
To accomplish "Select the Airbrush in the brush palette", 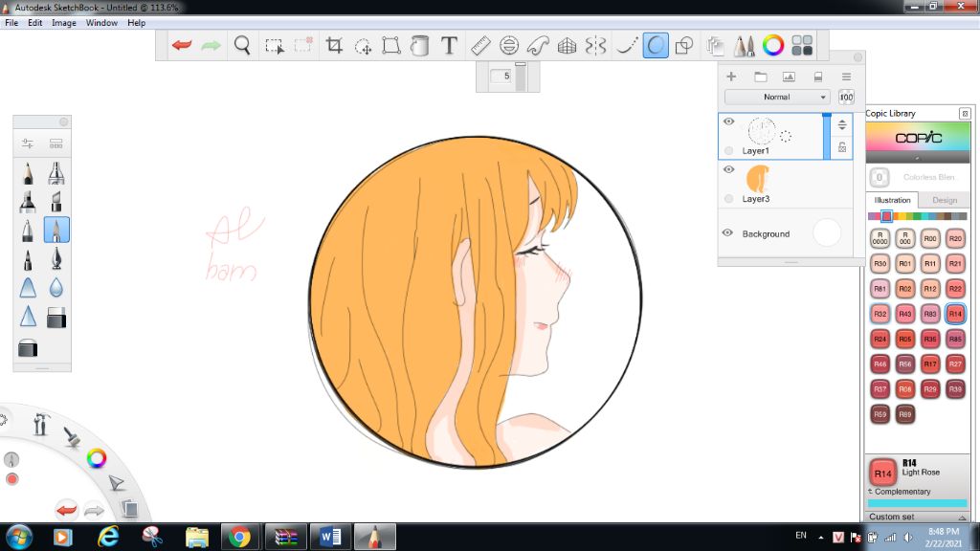I will pos(56,173).
